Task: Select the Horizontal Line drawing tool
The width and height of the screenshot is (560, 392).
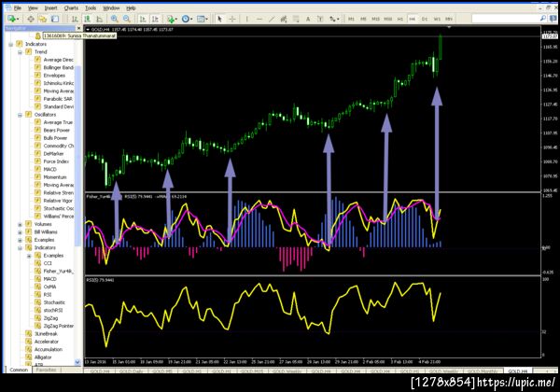Action: pyautogui.click(x=259, y=19)
